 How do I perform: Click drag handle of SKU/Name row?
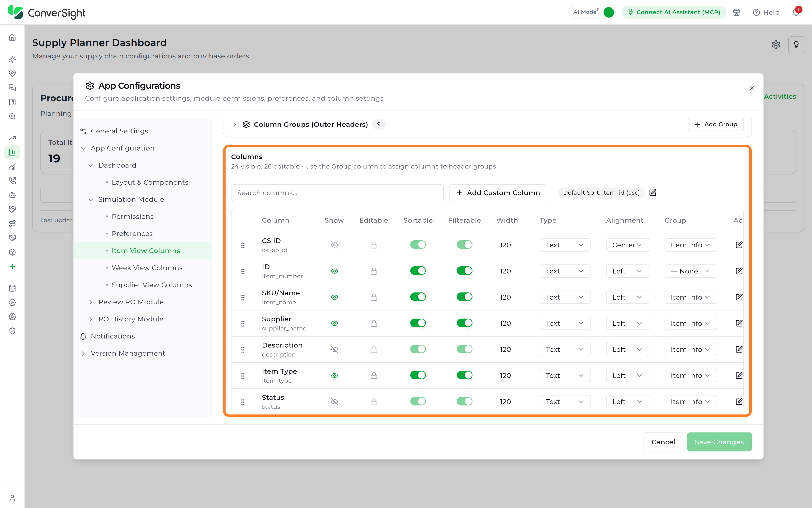243,297
